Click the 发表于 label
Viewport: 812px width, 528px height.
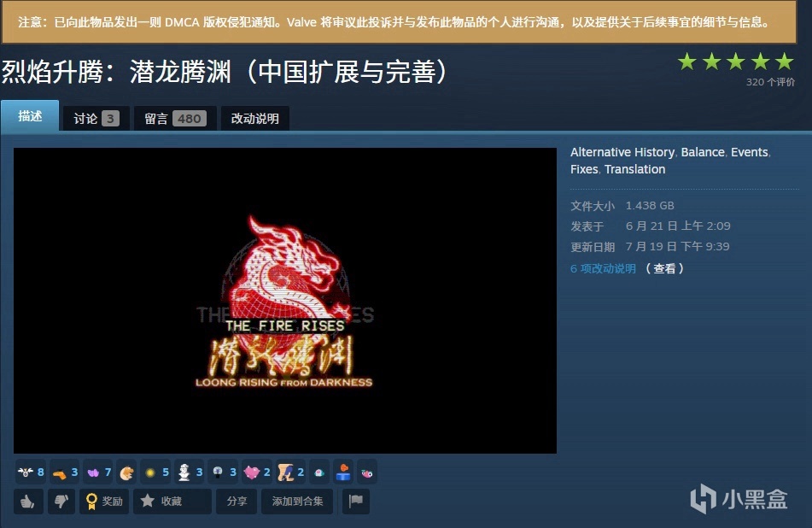tap(587, 226)
